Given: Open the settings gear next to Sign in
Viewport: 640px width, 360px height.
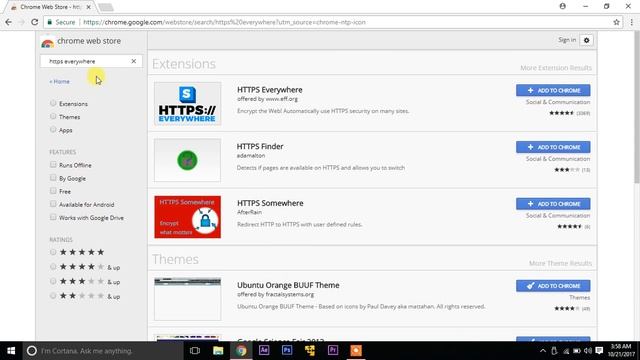Looking at the screenshot, I should (x=587, y=40).
